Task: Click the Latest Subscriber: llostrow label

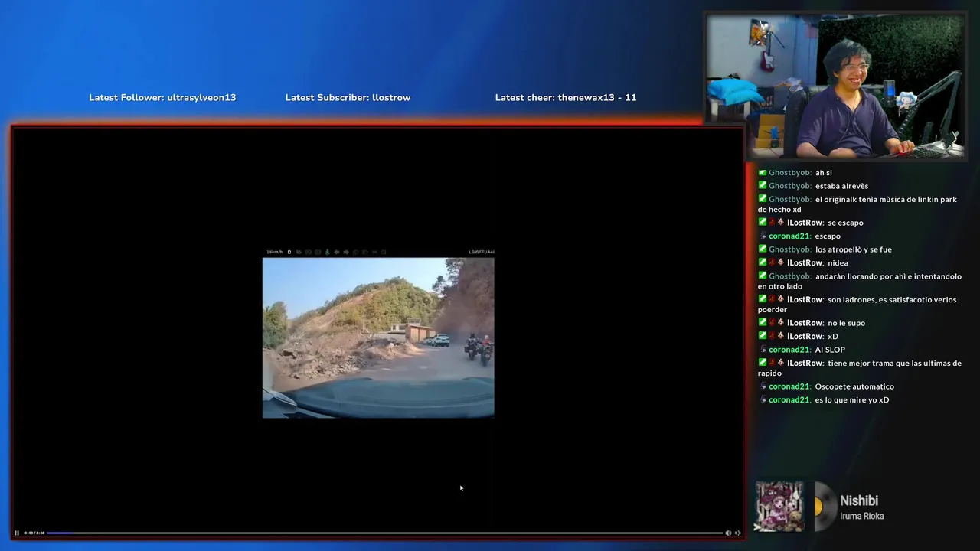Action: coord(348,97)
